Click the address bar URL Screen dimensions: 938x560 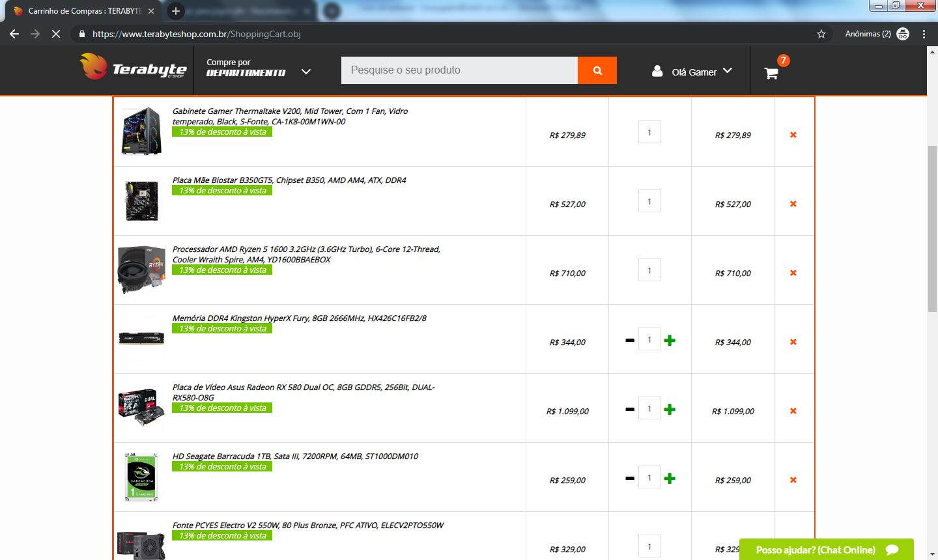[197, 34]
